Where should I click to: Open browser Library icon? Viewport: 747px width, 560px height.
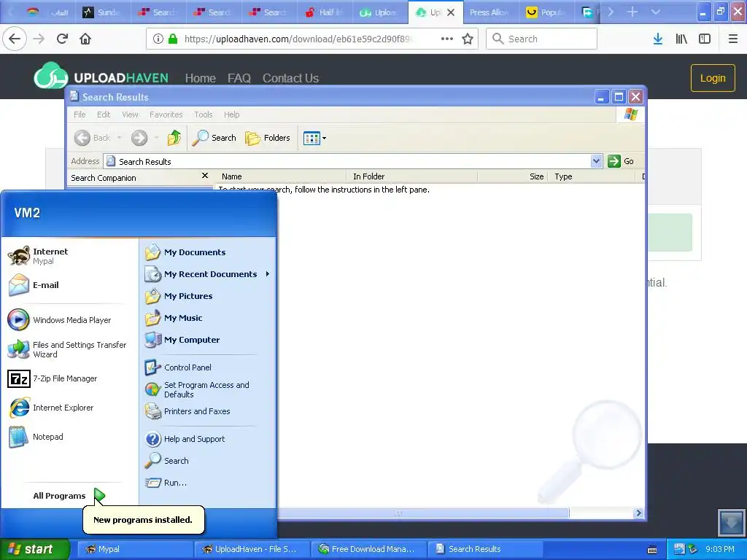[x=681, y=39]
